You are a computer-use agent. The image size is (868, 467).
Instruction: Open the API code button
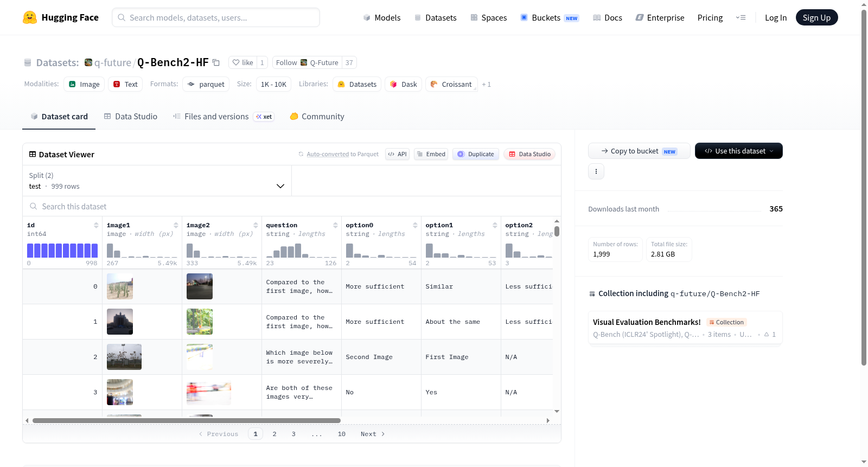[x=397, y=154]
